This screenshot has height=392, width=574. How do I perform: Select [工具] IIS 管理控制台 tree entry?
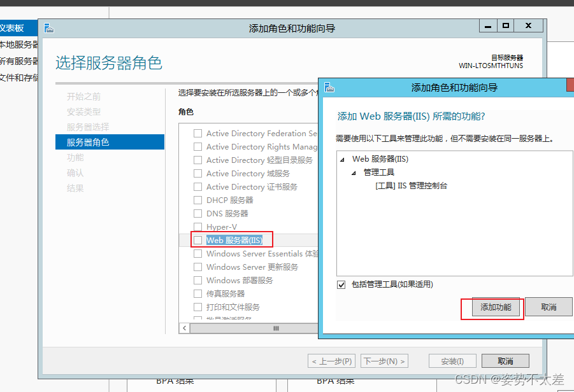pyautogui.click(x=411, y=186)
